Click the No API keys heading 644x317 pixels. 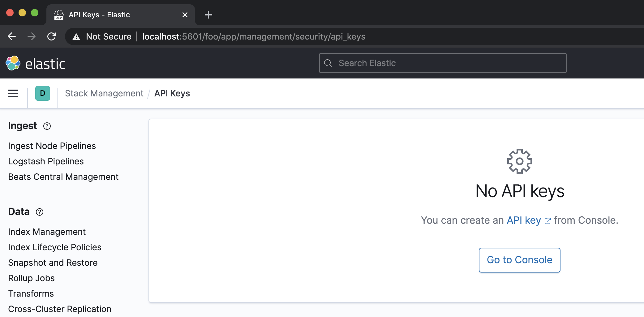pyautogui.click(x=520, y=191)
